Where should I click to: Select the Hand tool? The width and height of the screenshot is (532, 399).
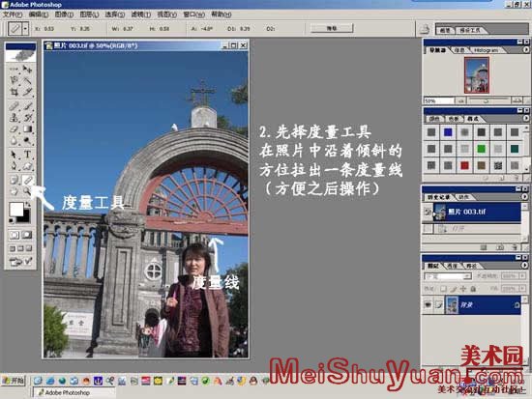point(14,191)
